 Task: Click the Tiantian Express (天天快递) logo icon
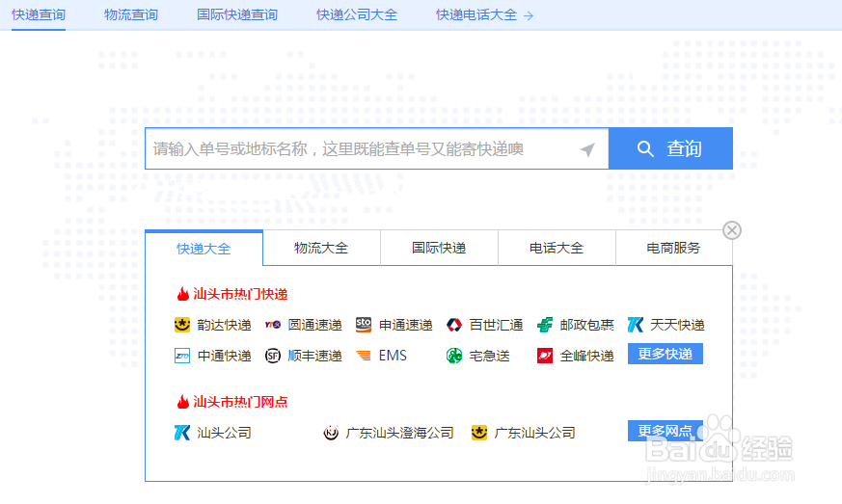pyautogui.click(x=636, y=325)
